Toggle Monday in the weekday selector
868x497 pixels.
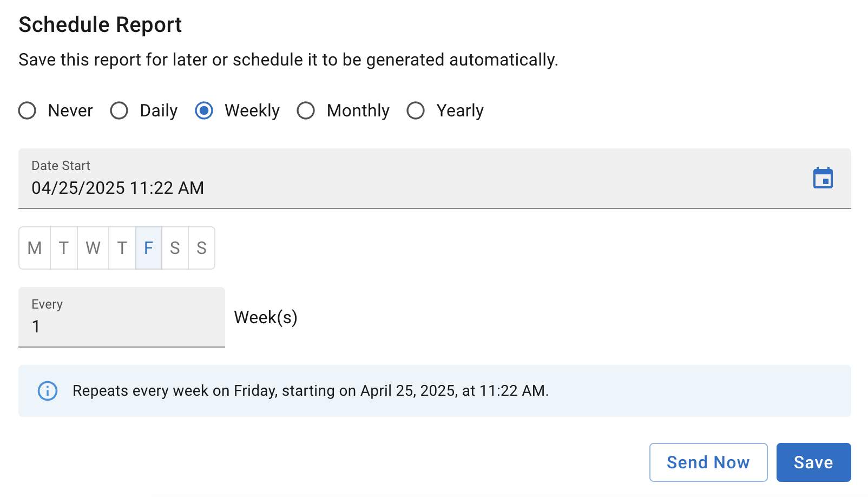[x=34, y=248]
